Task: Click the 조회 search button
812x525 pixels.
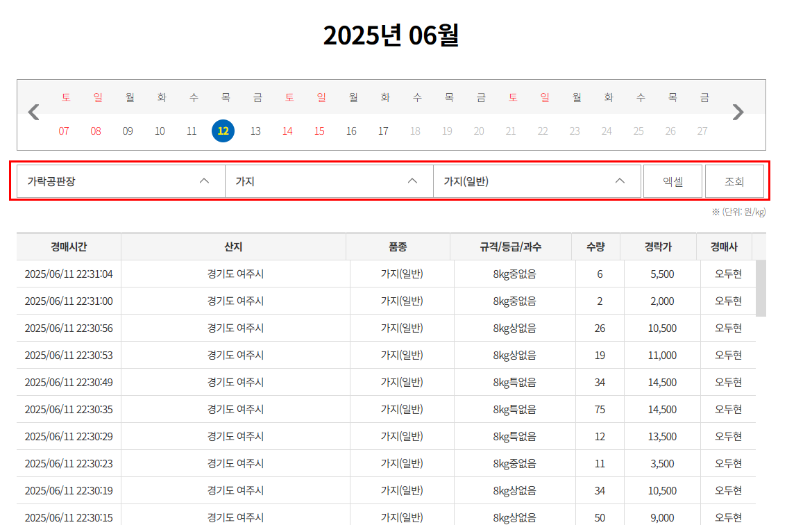Action: (734, 181)
